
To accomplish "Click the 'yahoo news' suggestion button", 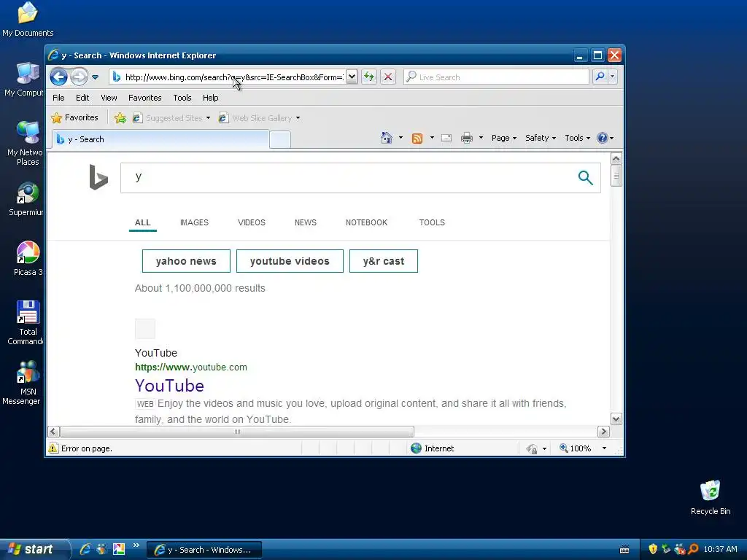I will (186, 261).
